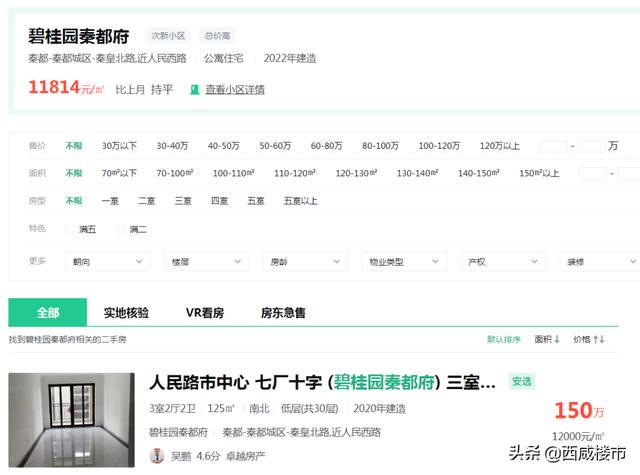Image resolution: width=640 pixels, height=475 pixels.
Task: Open the 查看小区详情 link
Action: [x=235, y=89]
